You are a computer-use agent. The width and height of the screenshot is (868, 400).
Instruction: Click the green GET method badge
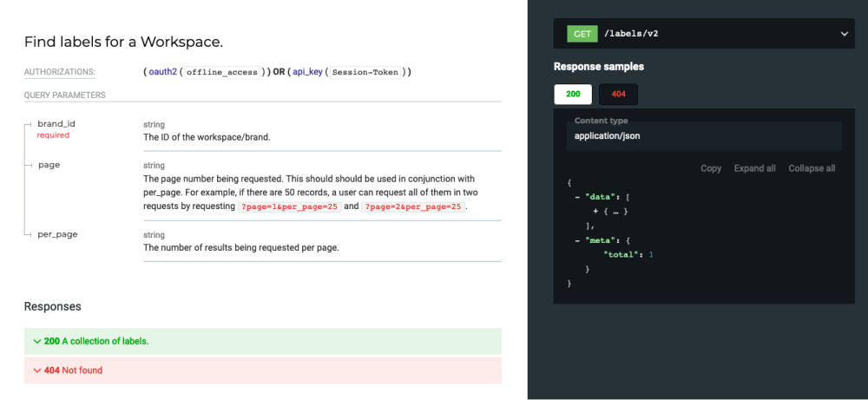(x=581, y=34)
